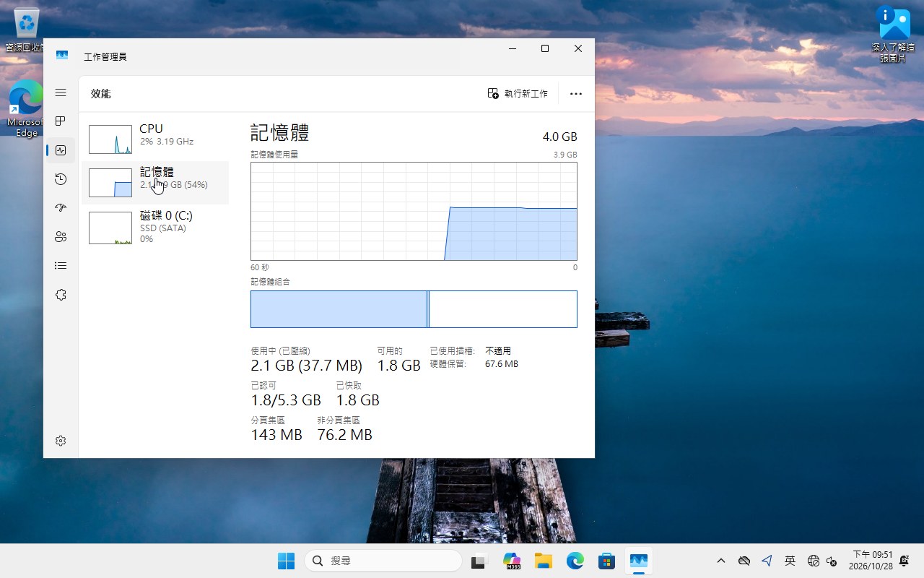The width and height of the screenshot is (924, 578).
Task: Click the CPU mini graph thumbnail
Action: 110,139
